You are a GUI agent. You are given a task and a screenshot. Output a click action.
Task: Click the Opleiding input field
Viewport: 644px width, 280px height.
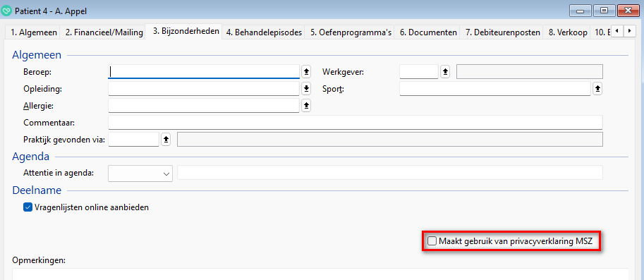point(204,88)
